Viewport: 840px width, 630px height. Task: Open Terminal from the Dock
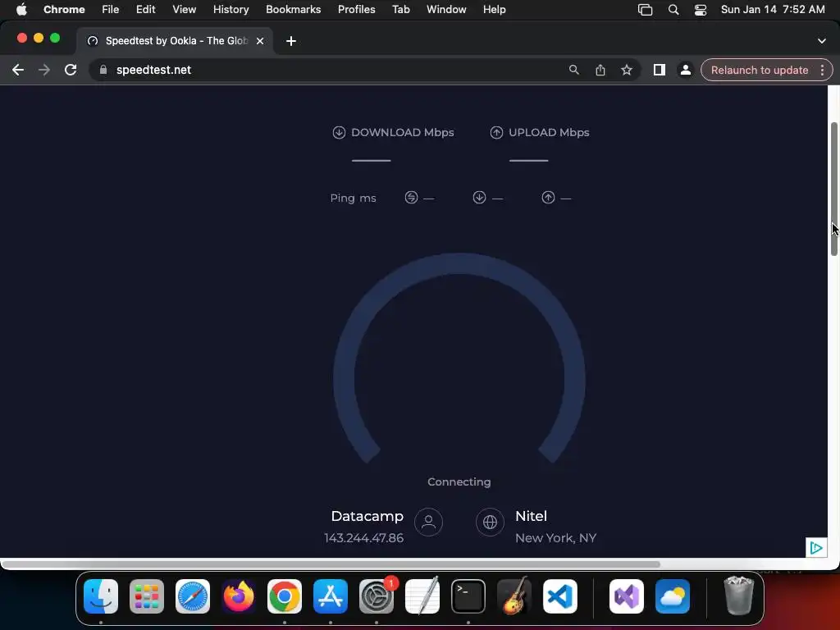[468, 596]
